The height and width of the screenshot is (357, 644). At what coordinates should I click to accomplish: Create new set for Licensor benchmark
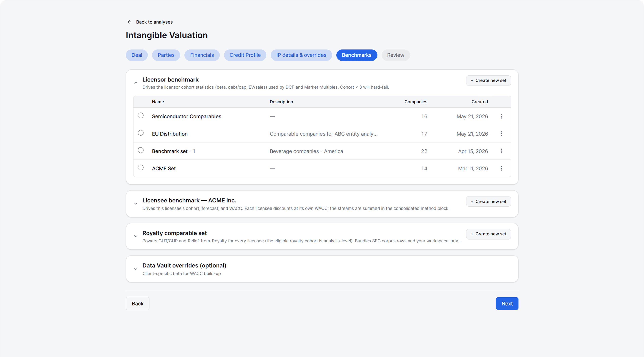point(489,81)
